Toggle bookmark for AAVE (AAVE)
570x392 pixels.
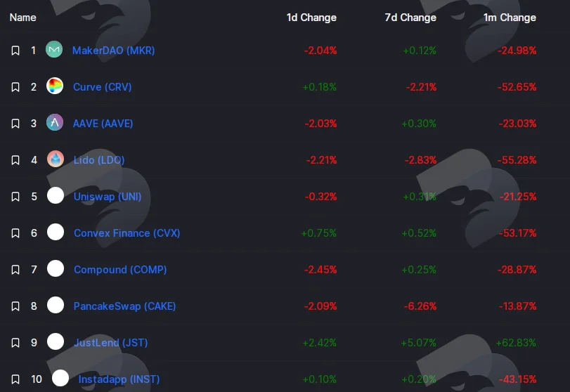(x=15, y=124)
